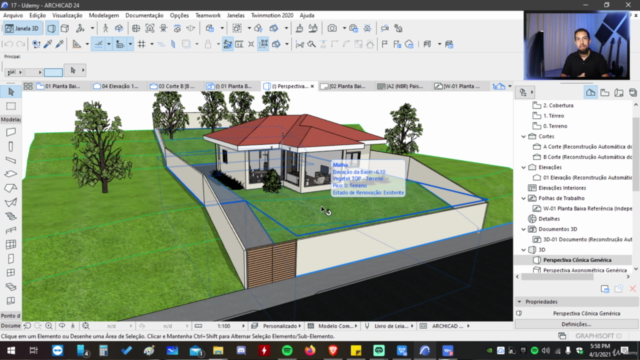
Task: Click the zoom-in magnifier in the bottom bar
Action: [x=49, y=326]
